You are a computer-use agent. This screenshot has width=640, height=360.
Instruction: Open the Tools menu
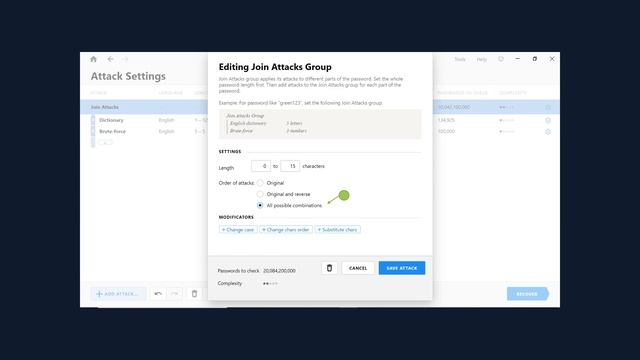460,59
